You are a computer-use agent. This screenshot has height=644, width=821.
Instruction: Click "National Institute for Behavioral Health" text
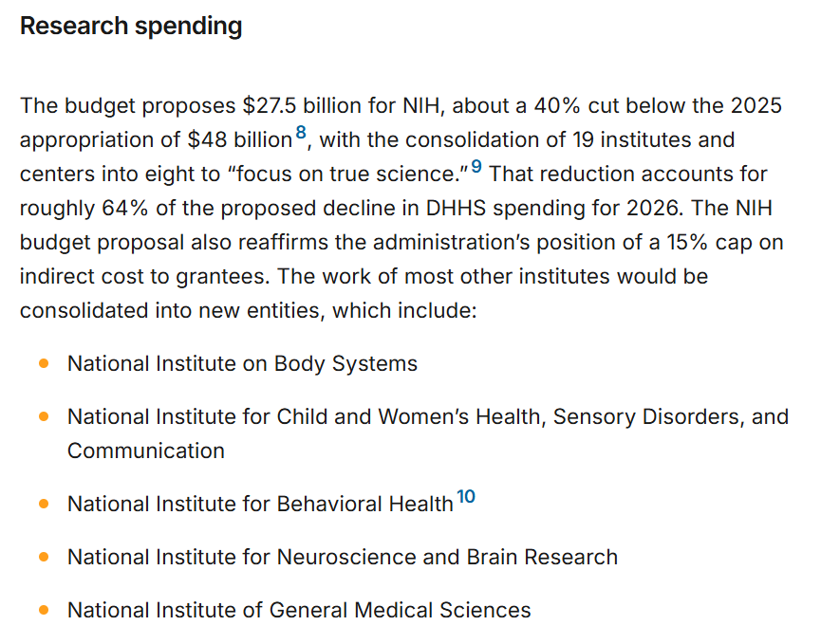pyautogui.click(x=260, y=504)
